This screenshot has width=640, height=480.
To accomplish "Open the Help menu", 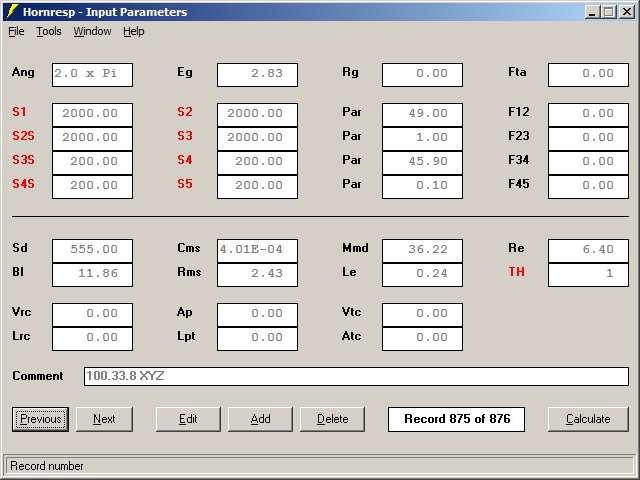I will click(134, 31).
